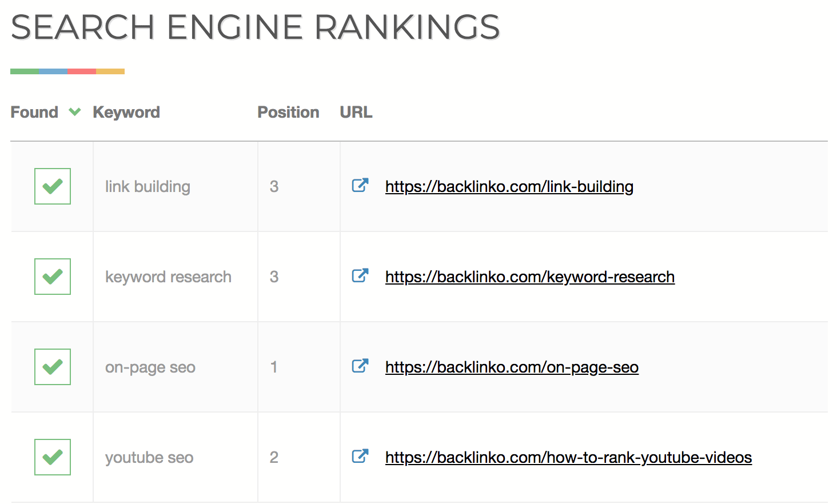Click the Search Engine Rankings heading
This screenshot has height=504, width=837.
pos(255,27)
